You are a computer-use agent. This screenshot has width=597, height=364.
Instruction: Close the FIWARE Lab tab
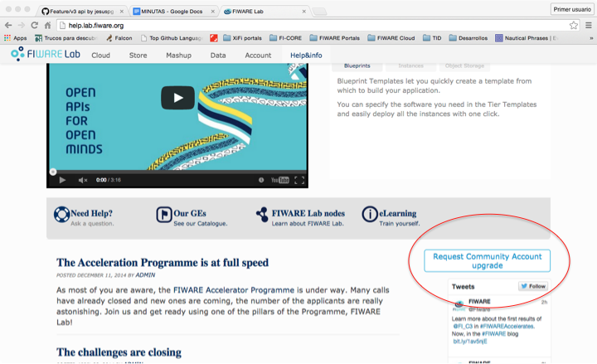pyautogui.click(x=303, y=12)
